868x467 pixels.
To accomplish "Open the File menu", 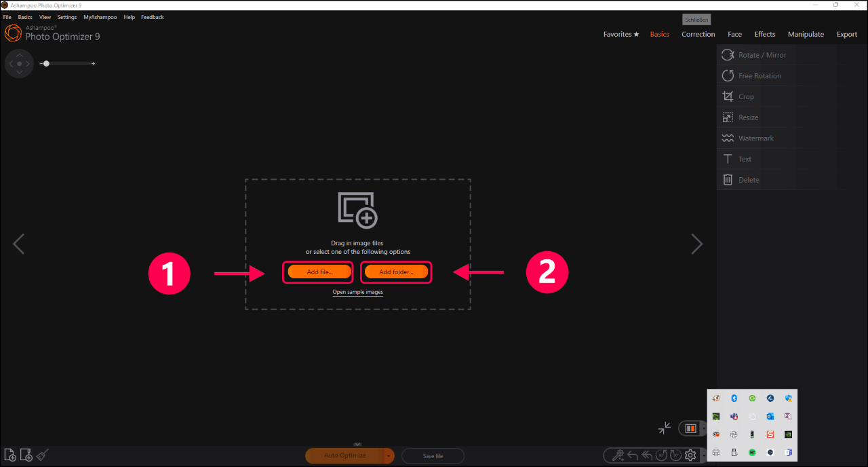I will pos(7,17).
